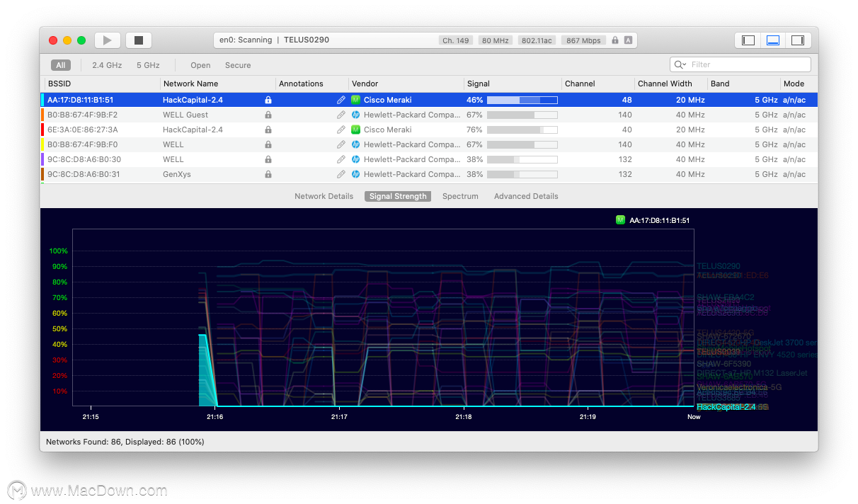Viewport: 858px width, 504px height.
Task: Click the lock icon in the AA:17:D8:11:B1:51 row
Action: pyautogui.click(x=268, y=100)
